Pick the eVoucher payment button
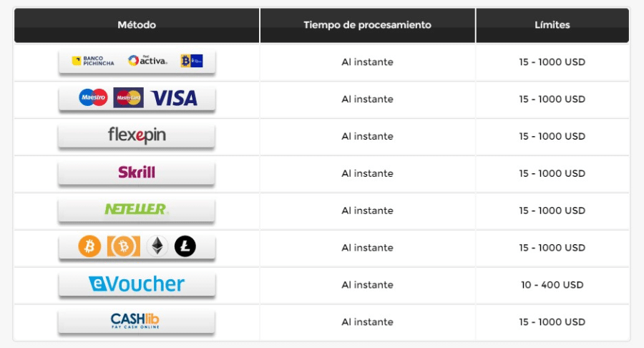Screen dimensions: 644x348 click(x=137, y=284)
